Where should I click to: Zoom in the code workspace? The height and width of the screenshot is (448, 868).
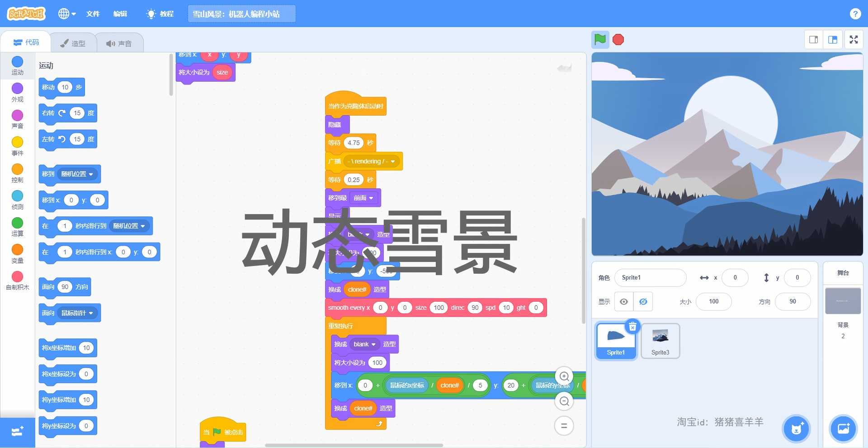pyautogui.click(x=564, y=376)
